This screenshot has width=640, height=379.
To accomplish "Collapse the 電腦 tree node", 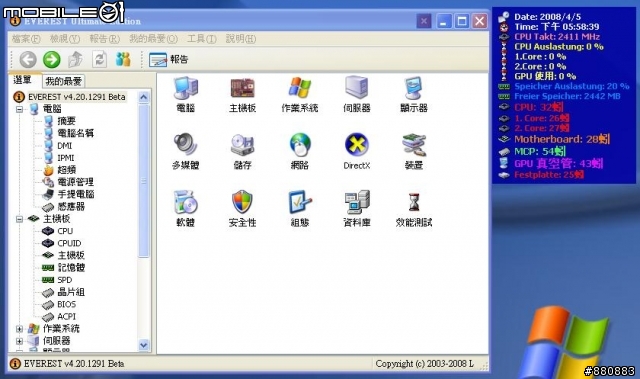I will [19, 109].
